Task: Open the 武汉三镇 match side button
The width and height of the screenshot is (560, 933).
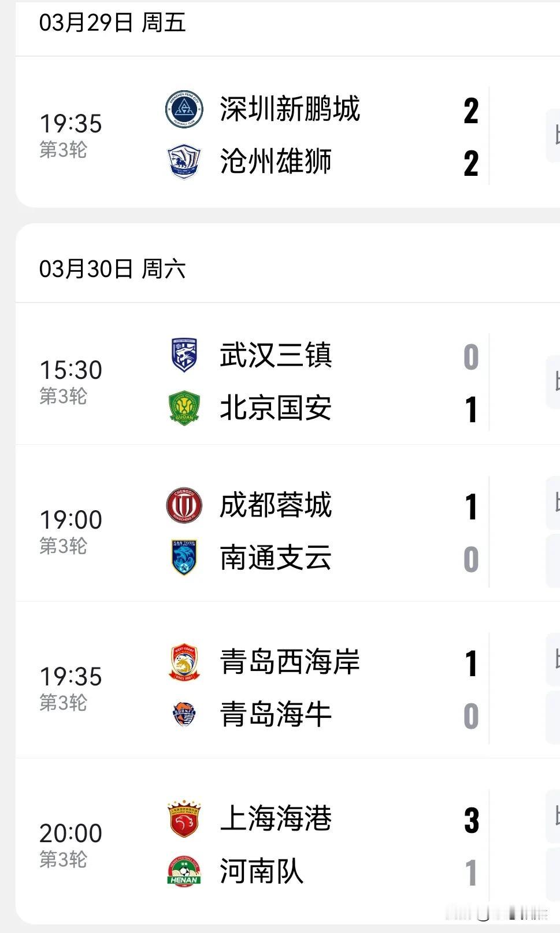Action: point(553,382)
